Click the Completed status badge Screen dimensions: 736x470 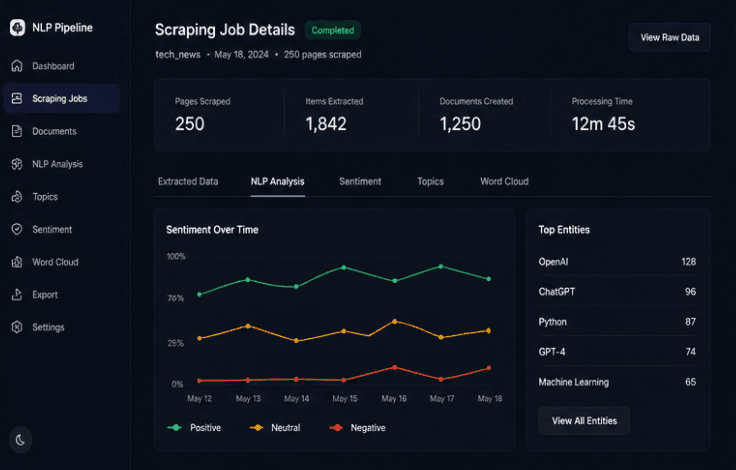pos(333,31)
